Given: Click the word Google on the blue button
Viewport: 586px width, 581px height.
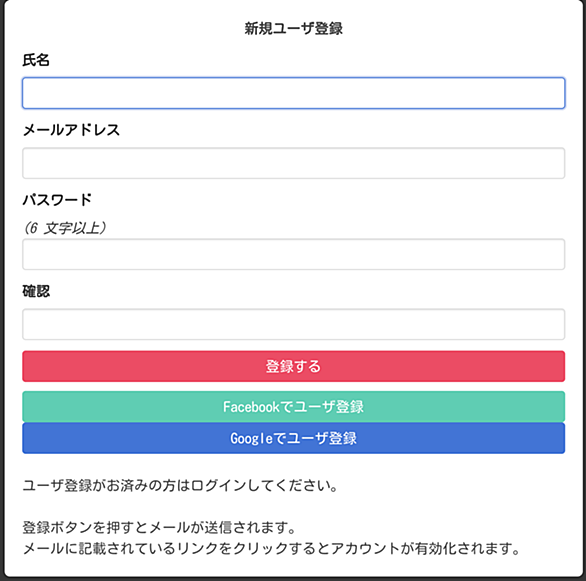Looking at the screenshot, I should tap(252, 438).
